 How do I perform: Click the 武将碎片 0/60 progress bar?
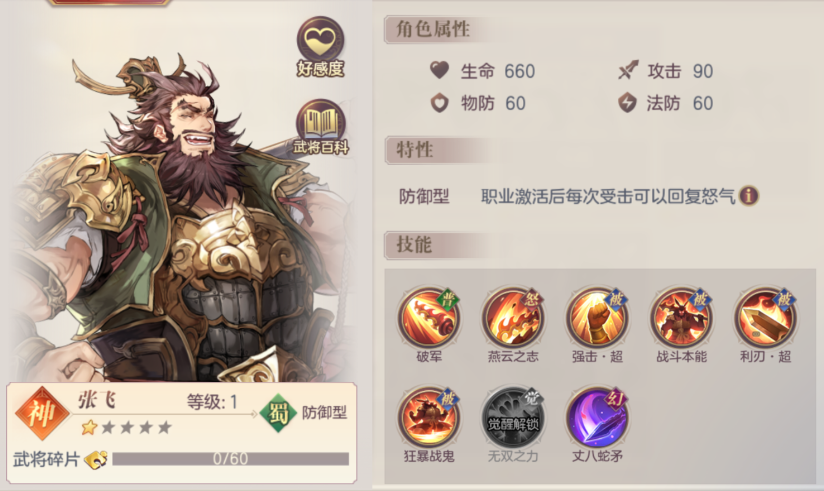click(x=230, y=459)
